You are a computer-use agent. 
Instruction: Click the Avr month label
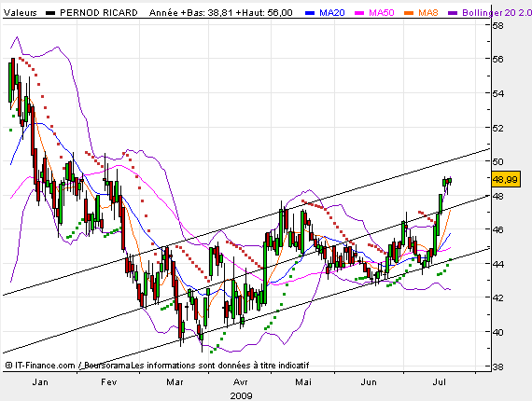pyautogui.click(x=240, y=382)
